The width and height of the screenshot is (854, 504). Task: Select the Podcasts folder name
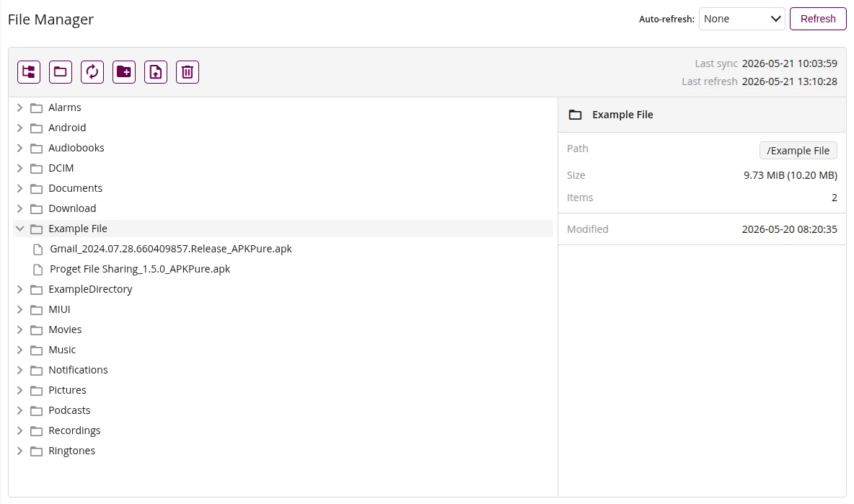pos(69,410)
